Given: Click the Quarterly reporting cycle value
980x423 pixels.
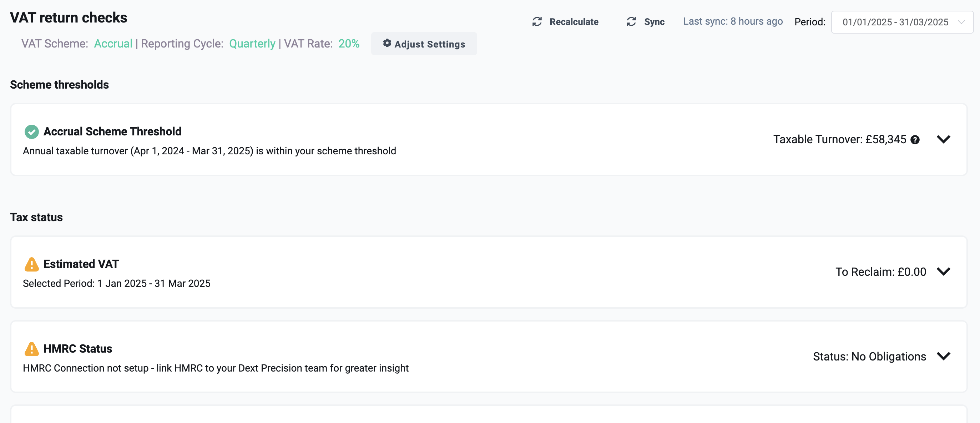Looking at the screenshot, I should tap(252, 44).
